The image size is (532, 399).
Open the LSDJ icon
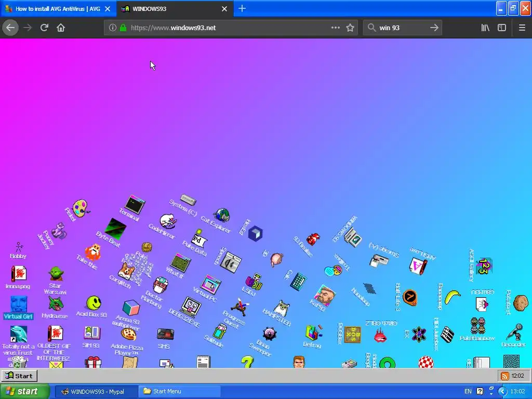[x=254, y=282]
